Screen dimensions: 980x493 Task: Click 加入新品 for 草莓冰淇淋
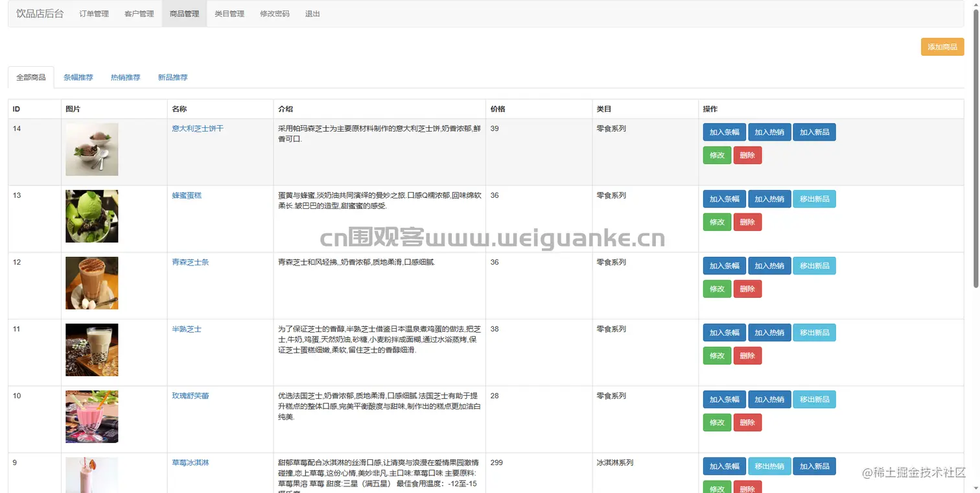pos(814,466)
